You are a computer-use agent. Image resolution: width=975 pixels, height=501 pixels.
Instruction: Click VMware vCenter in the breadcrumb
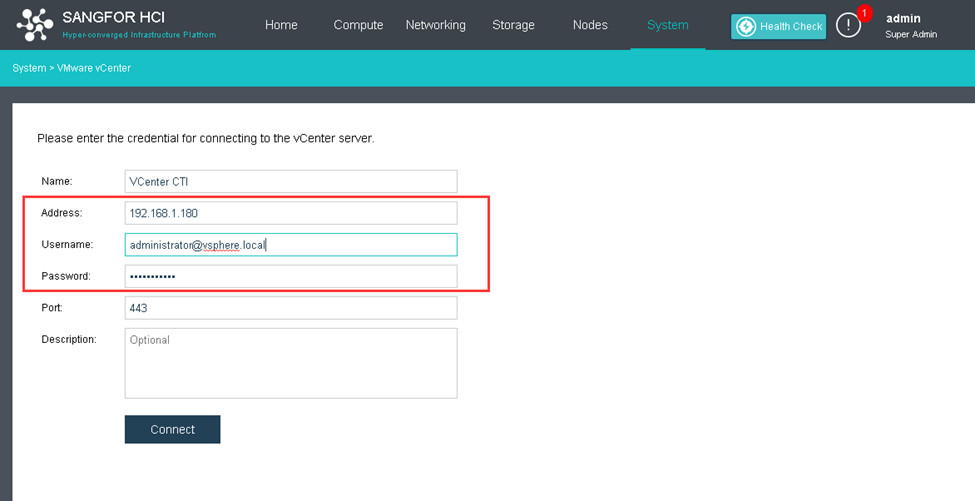(94, 68)
